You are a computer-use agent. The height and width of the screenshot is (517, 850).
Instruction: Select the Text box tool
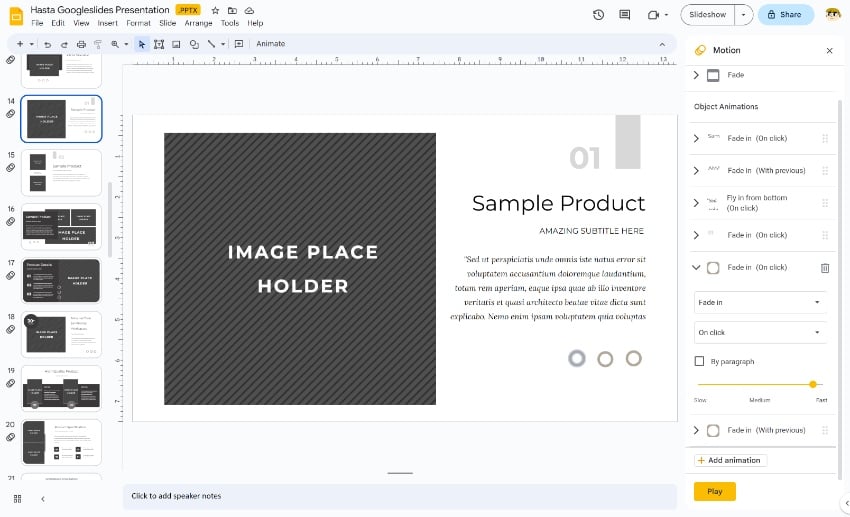click(x=159, y=44)
